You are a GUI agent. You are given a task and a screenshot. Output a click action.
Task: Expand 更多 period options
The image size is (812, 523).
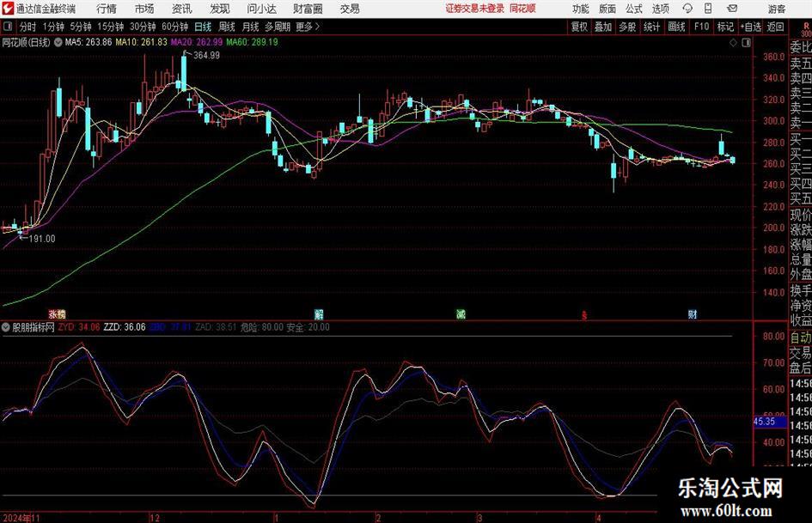tap(308, 27)
